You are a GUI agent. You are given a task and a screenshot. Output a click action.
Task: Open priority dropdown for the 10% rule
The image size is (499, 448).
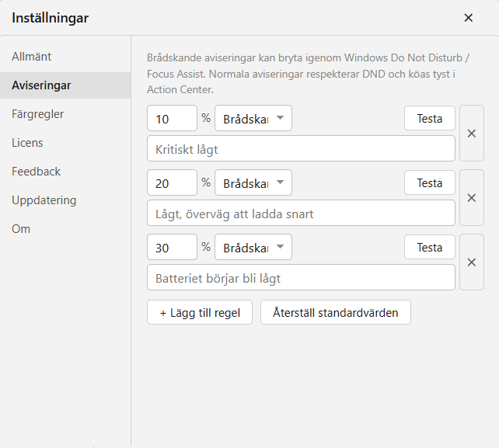[253, 118]
